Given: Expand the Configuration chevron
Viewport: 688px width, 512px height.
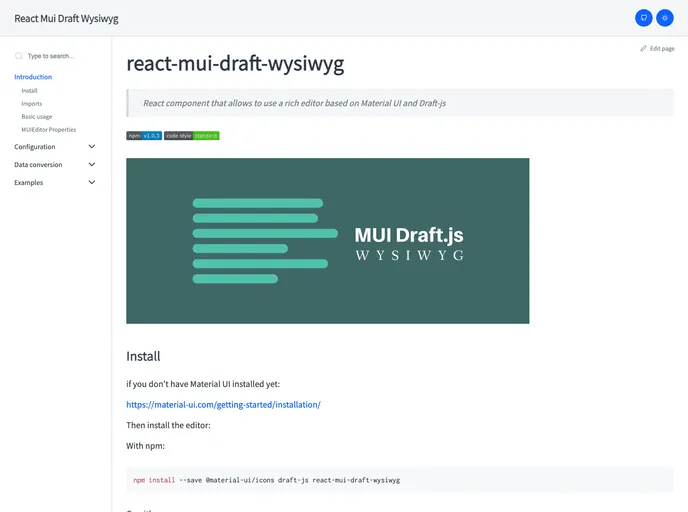Looking at the screenshot, I should (x=92, y=147).
